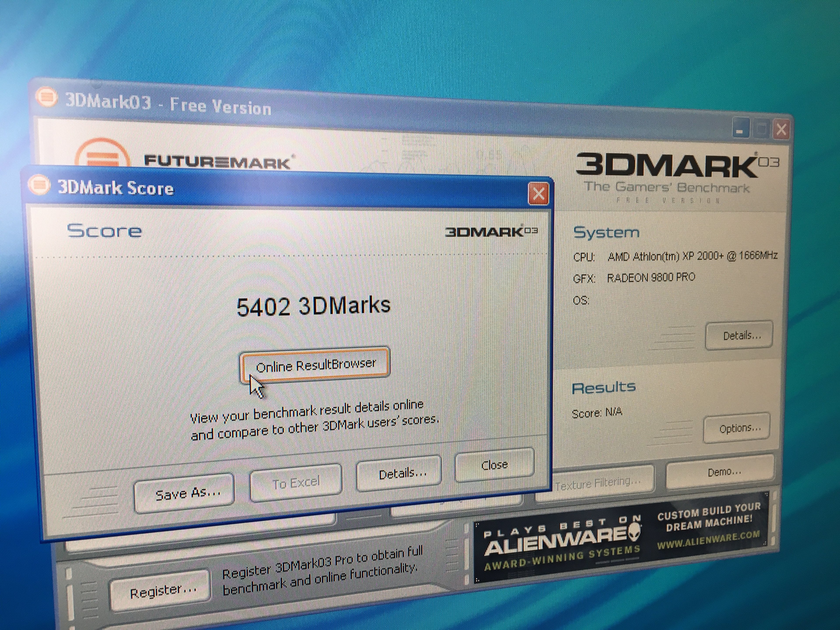Click the Online ResultBrowser button

click(x=314, y=365)
